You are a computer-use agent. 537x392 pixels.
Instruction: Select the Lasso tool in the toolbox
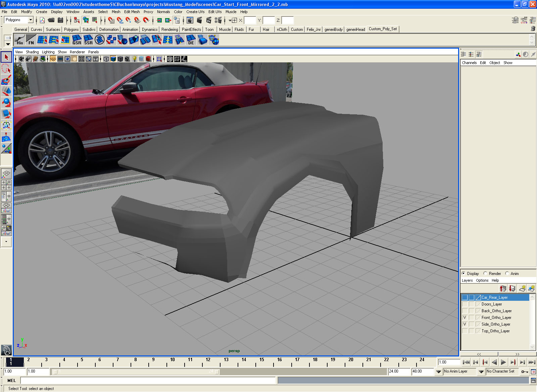[6, 69]
